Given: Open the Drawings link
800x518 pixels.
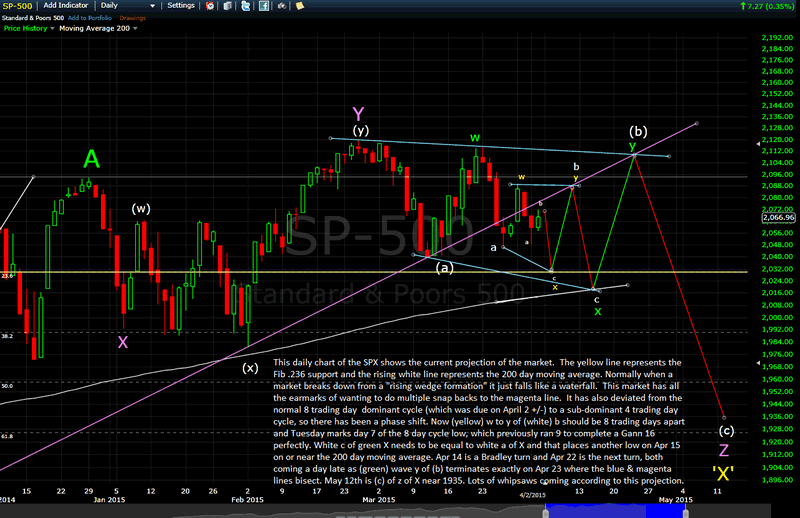Looking at the screenshot, I should tap(133, 18).
